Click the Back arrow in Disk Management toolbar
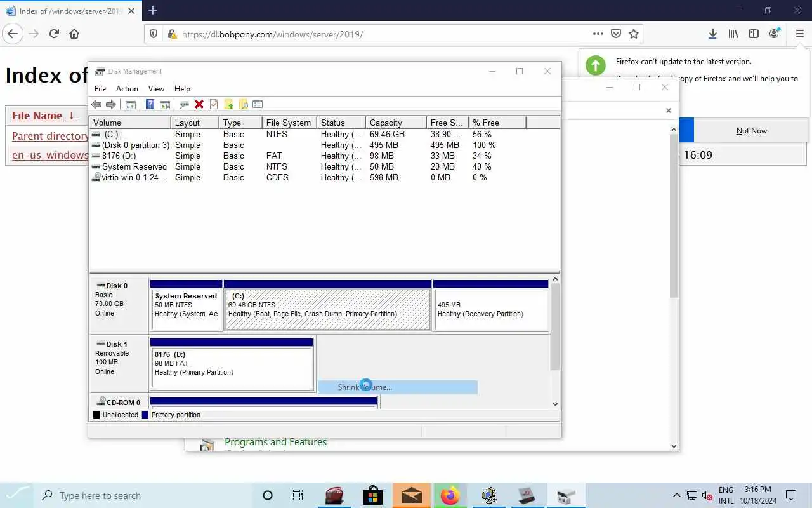Viewport: 812px width, 508px height. pos(96,105)
